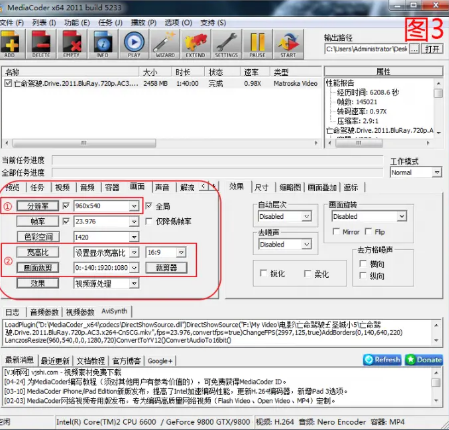Open the I420 color space dropdown
This screenshot has width=449, height=430.
point(134,237)
